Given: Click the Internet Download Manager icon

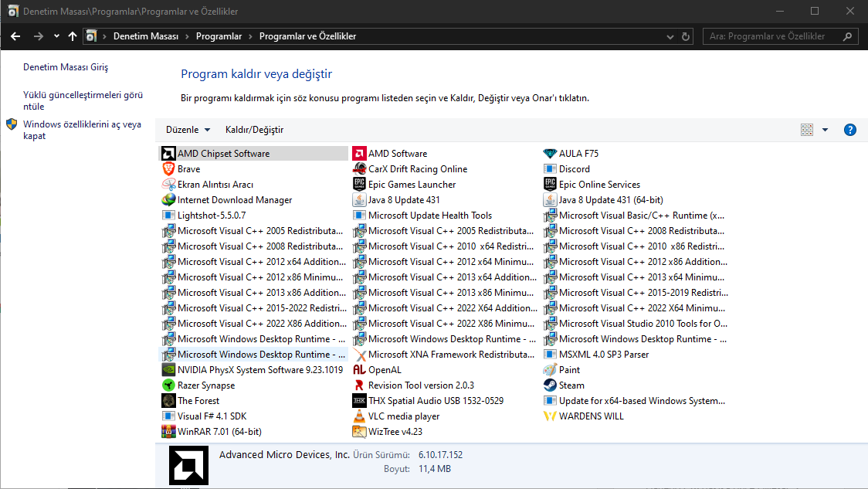Looking at the screenshot, I should coord(168,200).
